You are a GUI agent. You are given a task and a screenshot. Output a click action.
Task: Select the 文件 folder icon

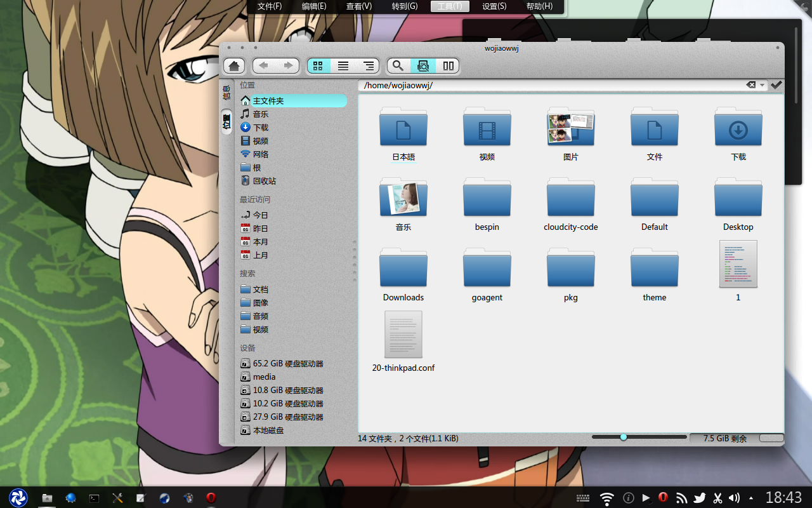point(655,127)
